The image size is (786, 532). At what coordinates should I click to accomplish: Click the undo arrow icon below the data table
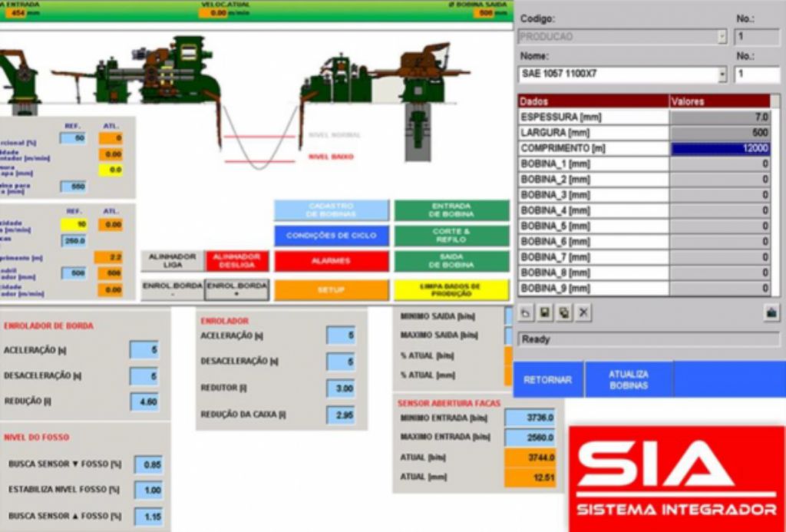pyautogui.click(x=526, y=312)
